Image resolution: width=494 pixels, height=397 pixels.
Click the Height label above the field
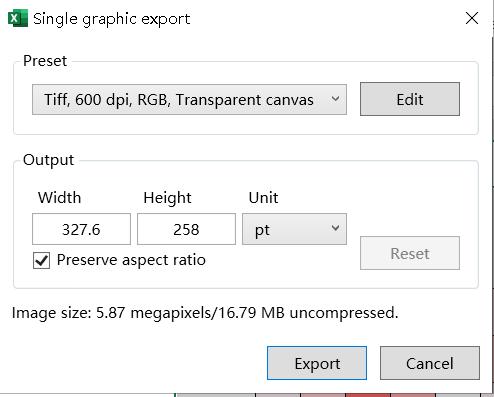click(167, 198)
